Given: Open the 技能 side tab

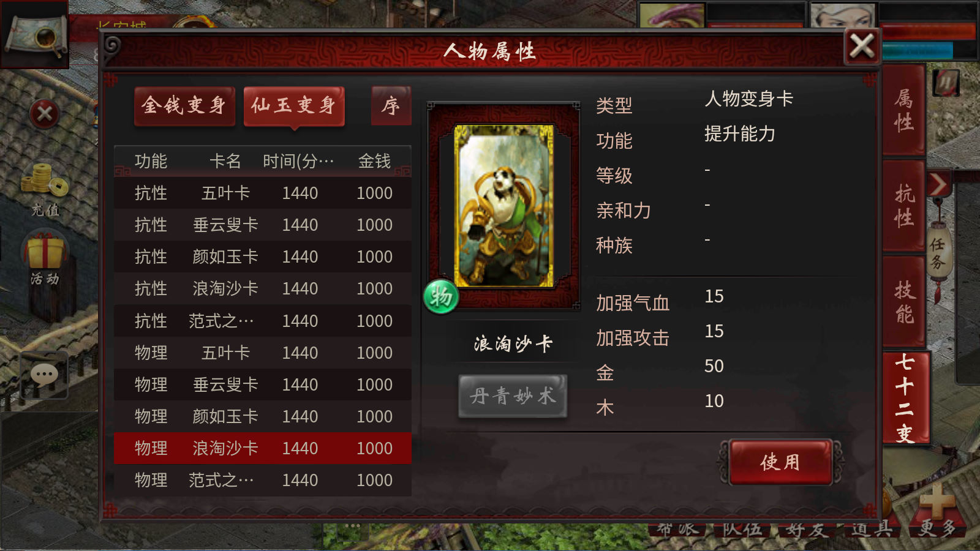Looking at the screenshot, I should coord(904,302).
